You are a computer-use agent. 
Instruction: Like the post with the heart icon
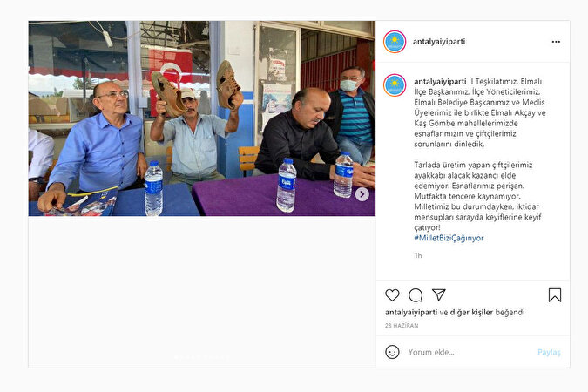click(392, 295)
